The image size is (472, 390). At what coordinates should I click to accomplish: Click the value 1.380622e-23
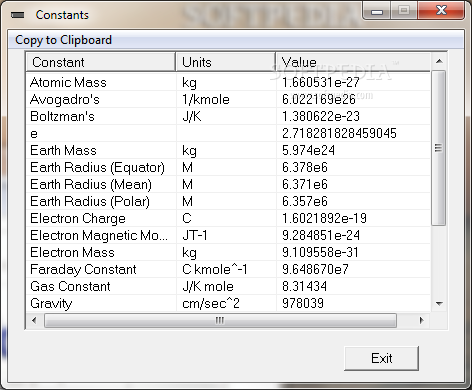(321, 116)
